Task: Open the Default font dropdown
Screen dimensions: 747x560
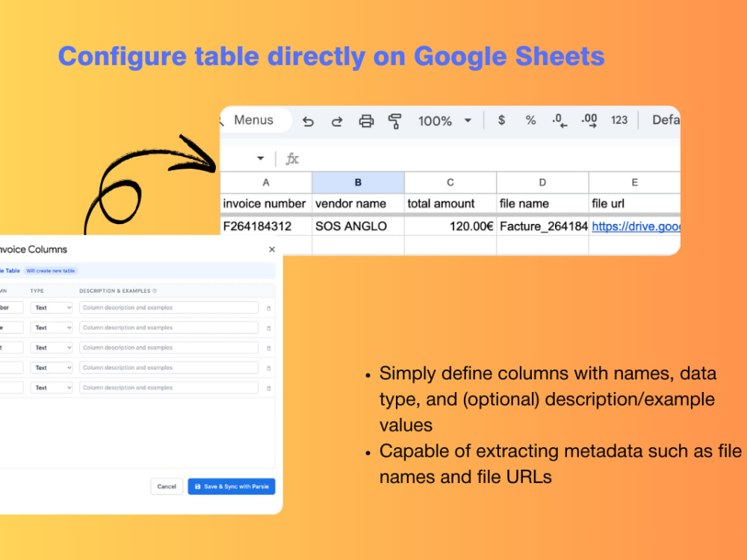Action: [666, 120]
